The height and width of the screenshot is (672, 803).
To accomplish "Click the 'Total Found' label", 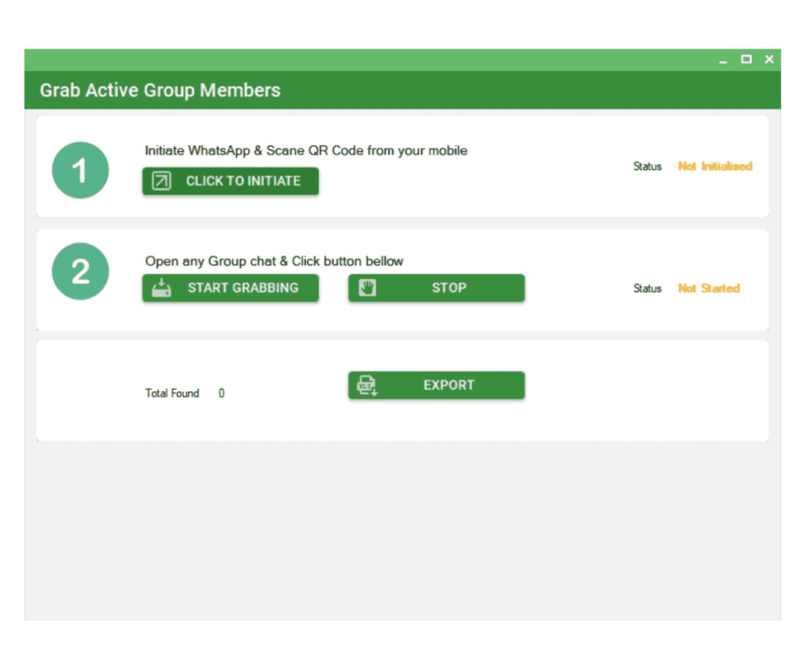I will 172,394.
